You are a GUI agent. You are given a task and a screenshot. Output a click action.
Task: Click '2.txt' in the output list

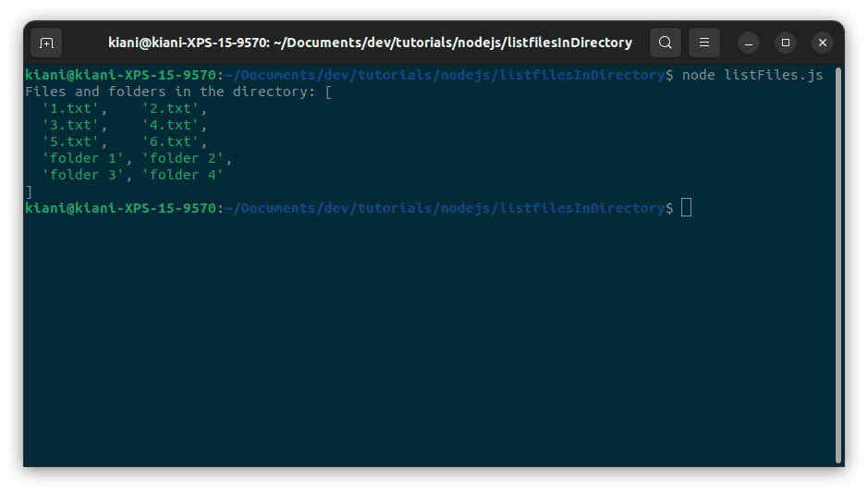(x=170, y=108)
